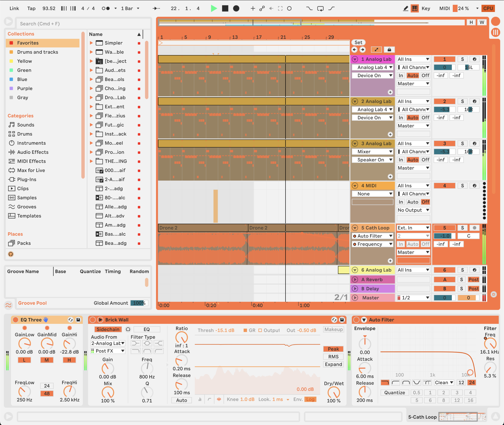504x425 pixels.
Task: Toggle Sidechain in Brick Wall device
Action: click(x=108, y=329)
